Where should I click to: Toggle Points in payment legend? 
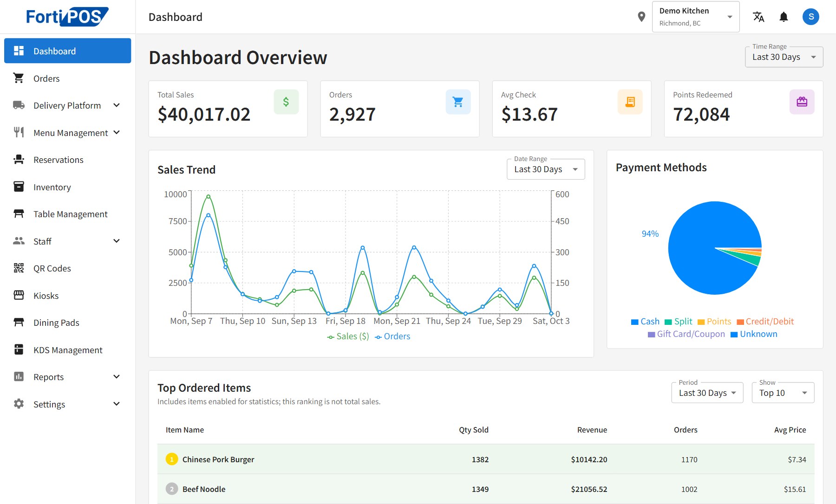click(714, 322)
